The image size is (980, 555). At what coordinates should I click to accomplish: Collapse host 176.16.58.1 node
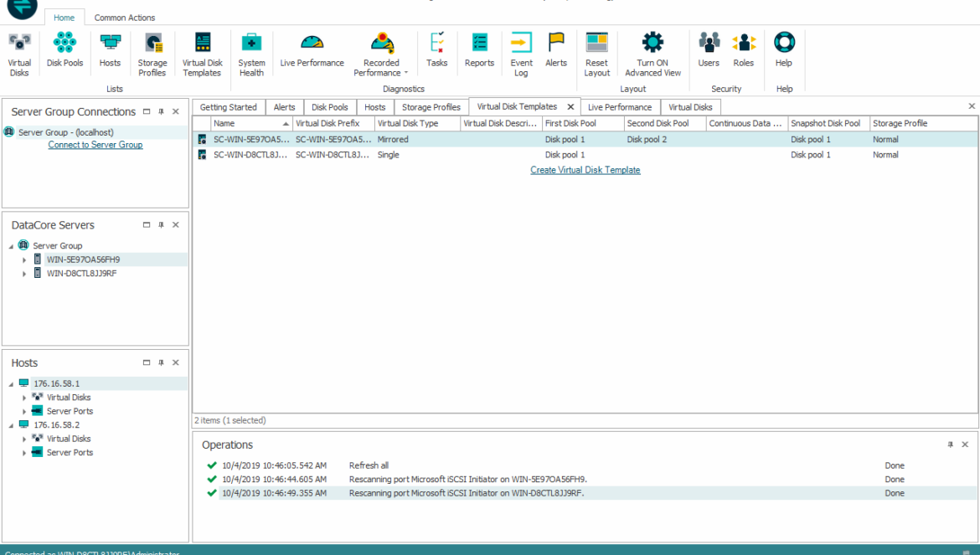11,384
